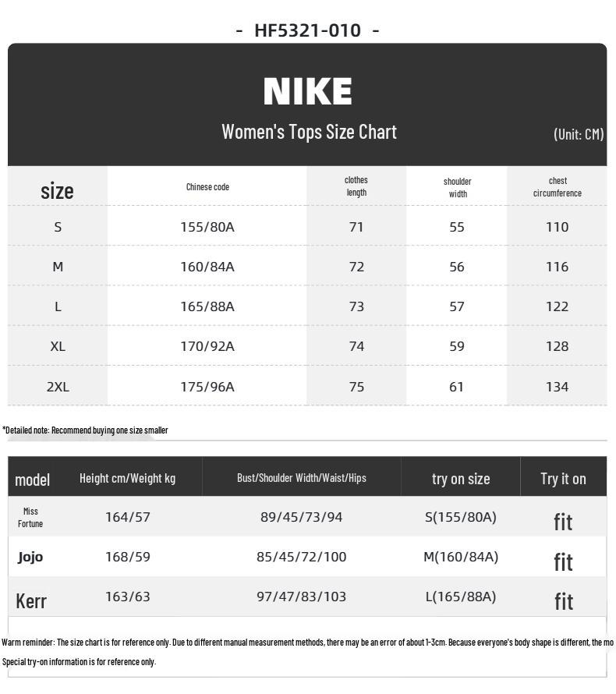The height and width of the screenshot is (694, 616).
Task: Click the size column header
Action: (57, 191)
